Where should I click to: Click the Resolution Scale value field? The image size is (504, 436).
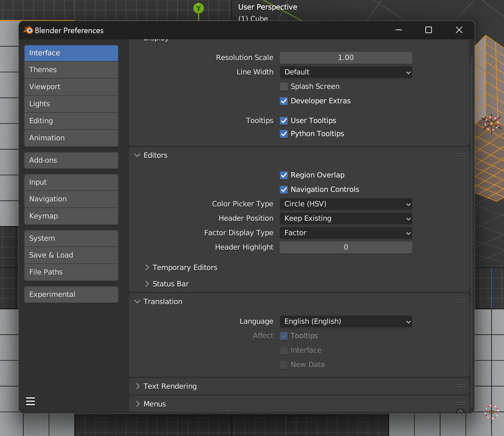[346, 58]
